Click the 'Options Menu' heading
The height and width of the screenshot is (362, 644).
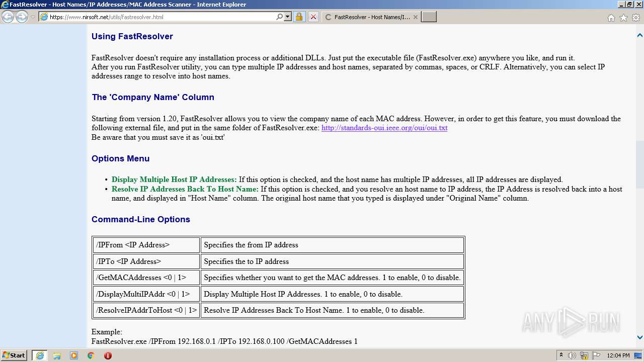120,158
